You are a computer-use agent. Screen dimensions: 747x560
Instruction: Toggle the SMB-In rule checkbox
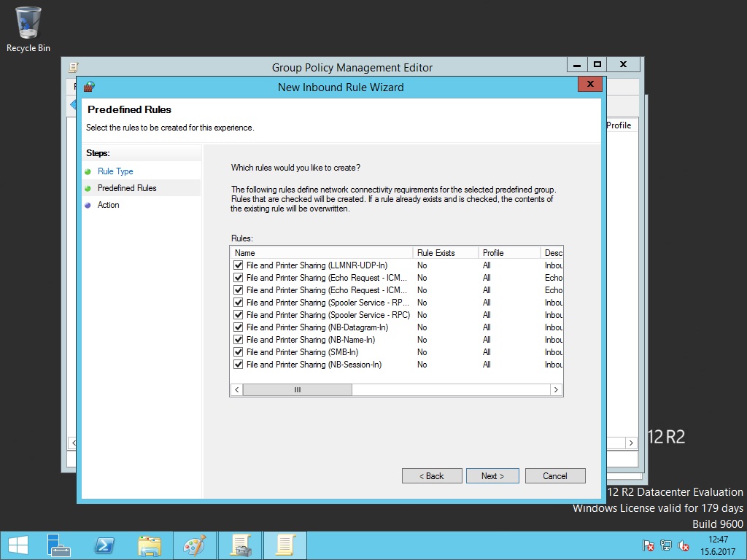(x=238, y=352)
